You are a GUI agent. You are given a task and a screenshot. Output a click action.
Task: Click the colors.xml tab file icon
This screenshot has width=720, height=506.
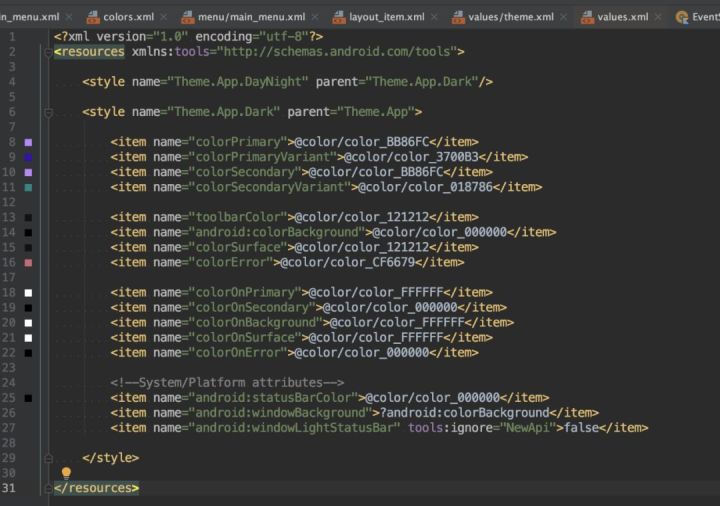pos(93,17)
